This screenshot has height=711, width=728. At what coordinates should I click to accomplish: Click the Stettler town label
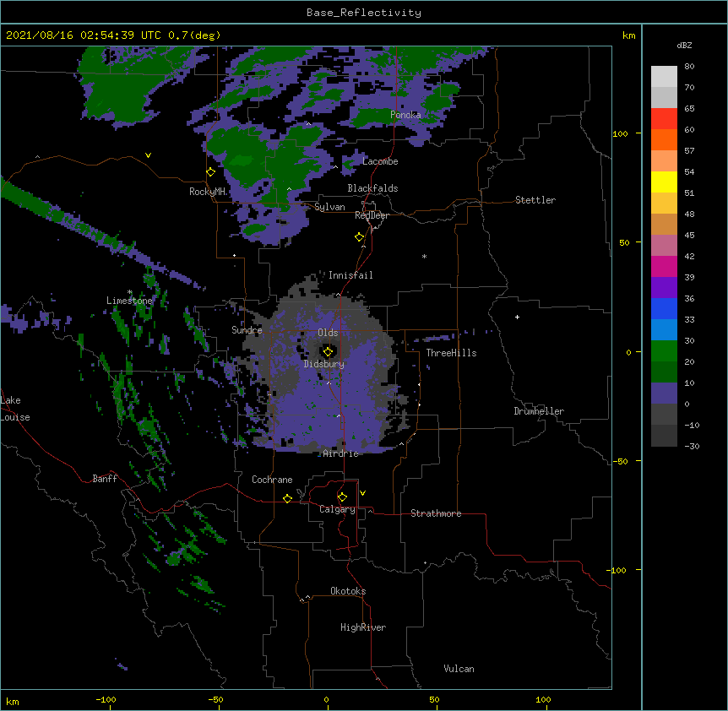(x=535, y=200)
